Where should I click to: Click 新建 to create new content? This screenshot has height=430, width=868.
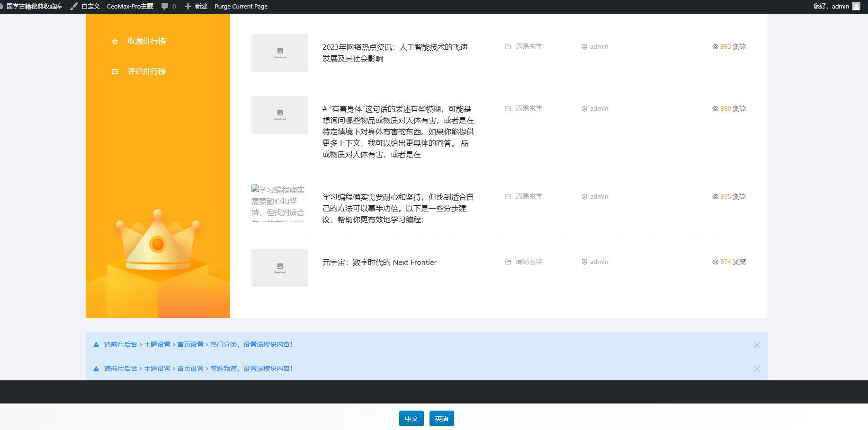(x=201, y=6)
